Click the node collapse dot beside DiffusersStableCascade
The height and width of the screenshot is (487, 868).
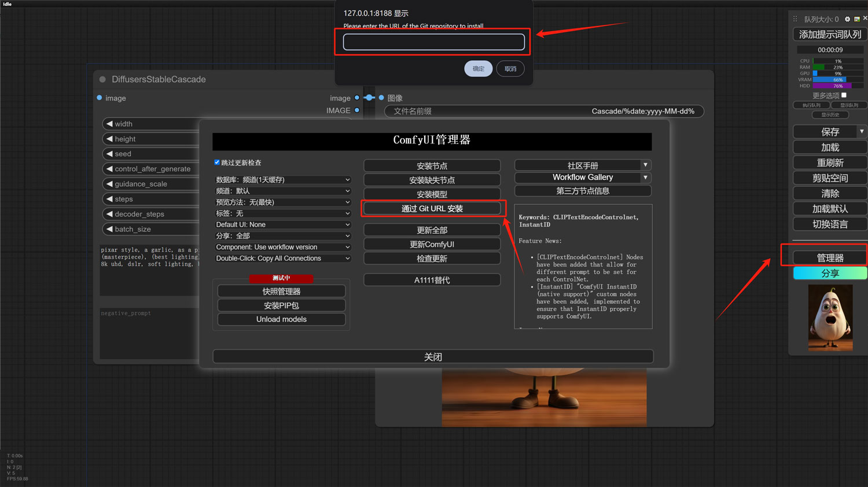click(102, 79)
